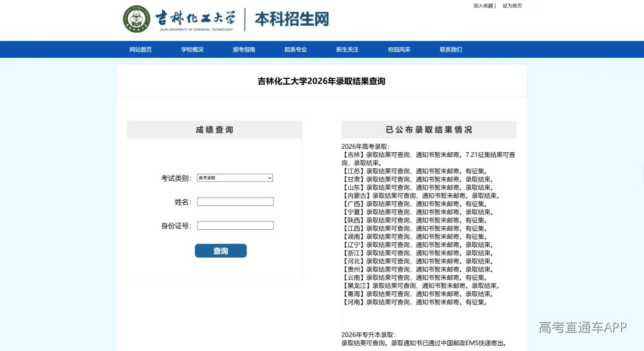Select the 【内蒙古】 admission status line
Viewport: 644px width, 351px height.
click(421, 196)
